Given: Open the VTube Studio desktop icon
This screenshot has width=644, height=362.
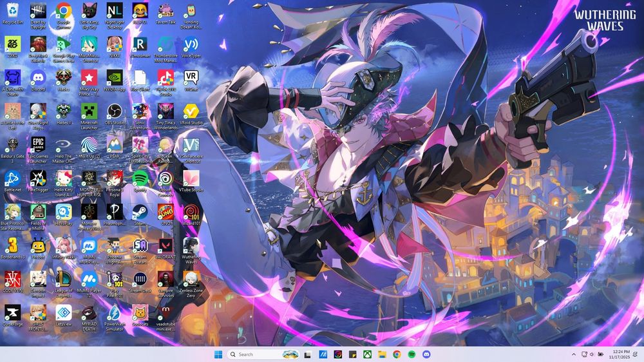Looking at the screenshot, I should pos(191,182).
